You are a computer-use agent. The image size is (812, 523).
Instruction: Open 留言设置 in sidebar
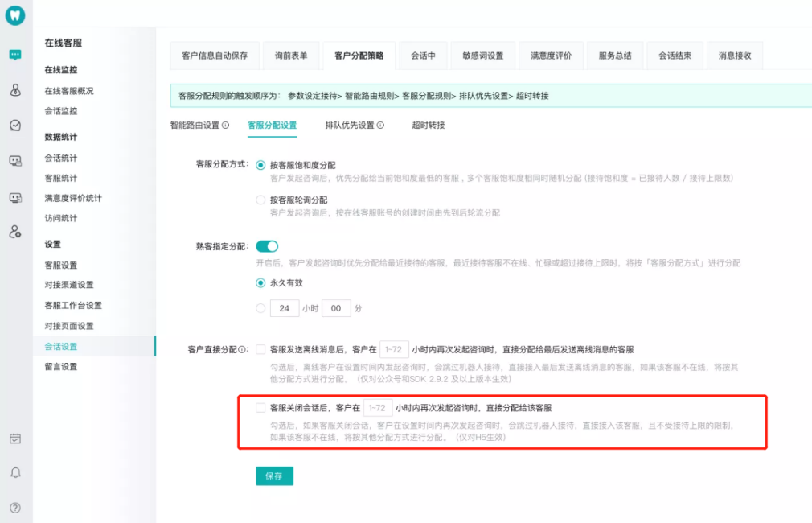61,366
